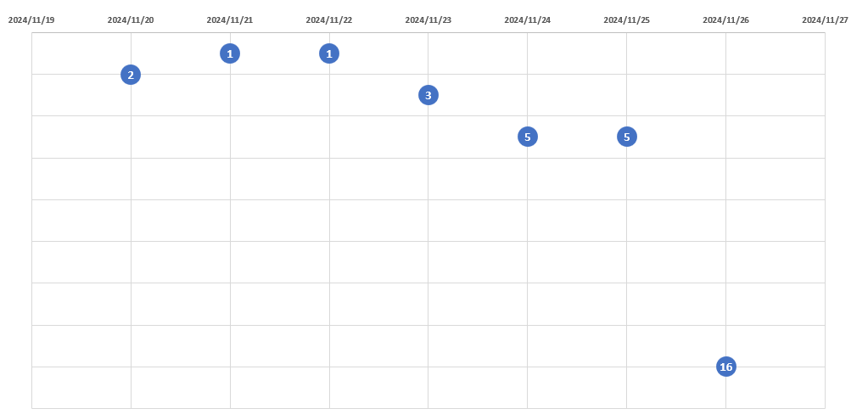Pick the 5 marker on 2024/11/24
Screen dimensions: 868x420
click(528, 137)
